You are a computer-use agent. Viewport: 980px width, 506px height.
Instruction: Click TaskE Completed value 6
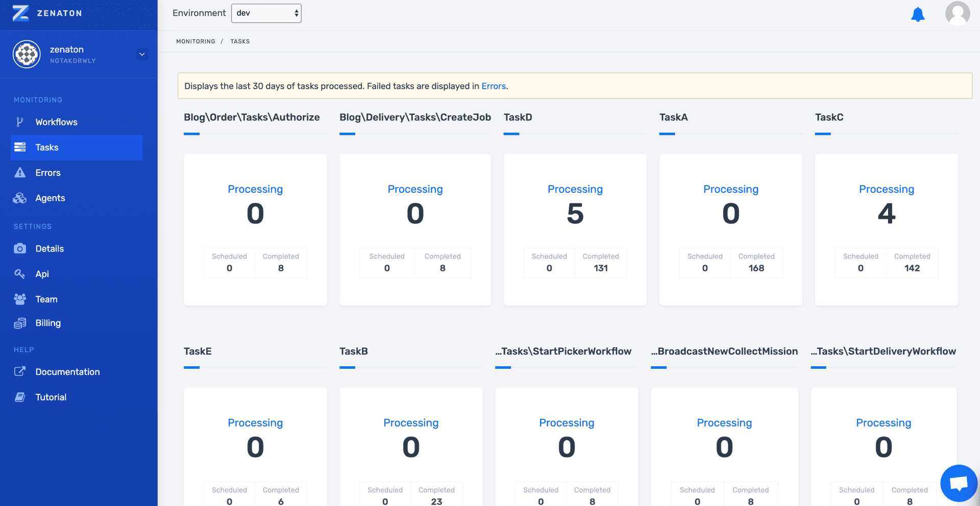point(281,501)
